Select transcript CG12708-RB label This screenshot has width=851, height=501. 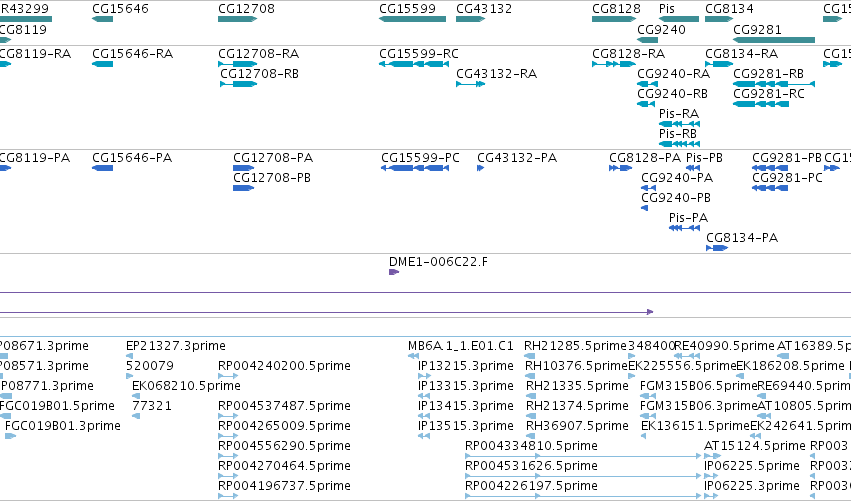coord(259,73)
